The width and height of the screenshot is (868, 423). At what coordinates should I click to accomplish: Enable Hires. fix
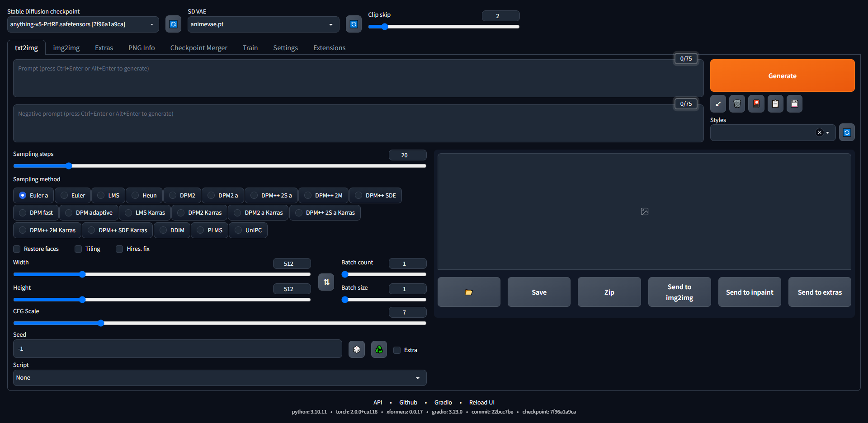pos(119,249)
